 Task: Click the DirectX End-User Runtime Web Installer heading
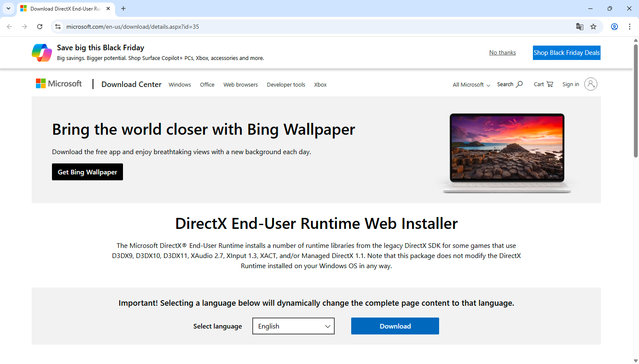coord(317,223)
